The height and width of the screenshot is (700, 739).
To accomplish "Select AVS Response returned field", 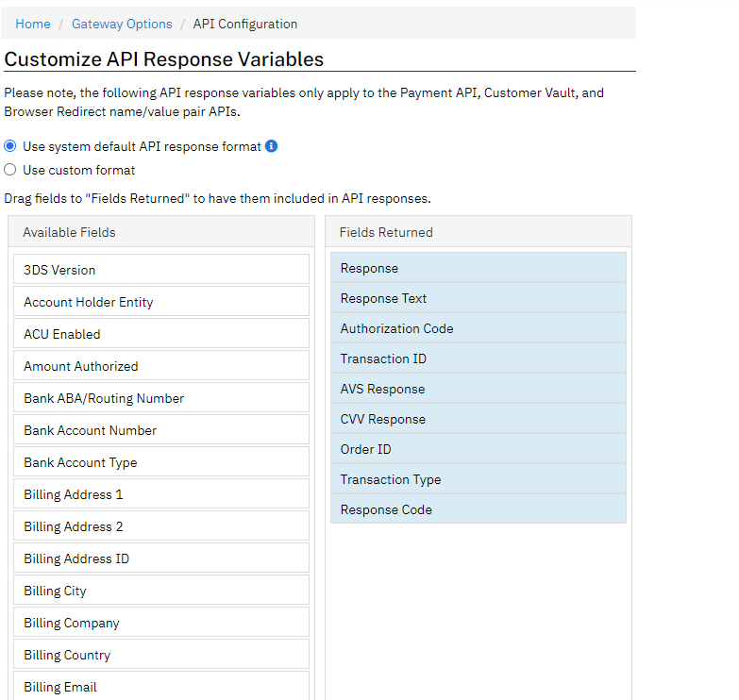I will (479, 388).
